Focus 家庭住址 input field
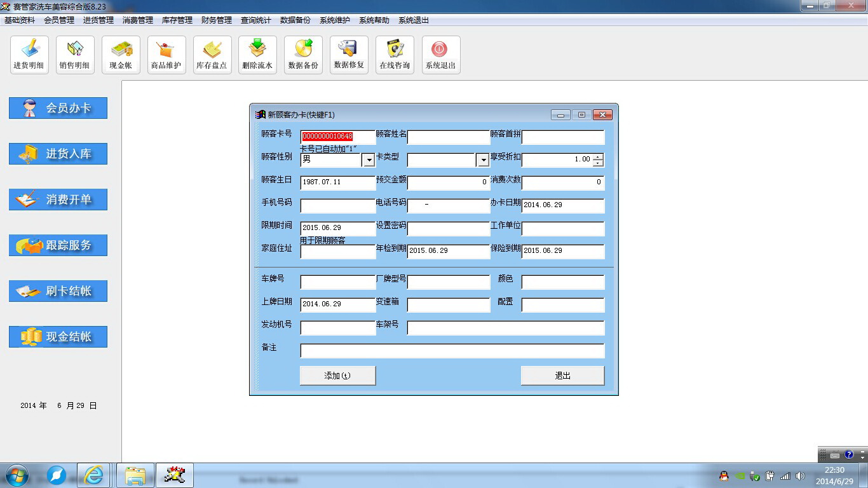Image resolution: width=868 pixels, height=488 pixels. pyautogui.click(x=338, y=252)
